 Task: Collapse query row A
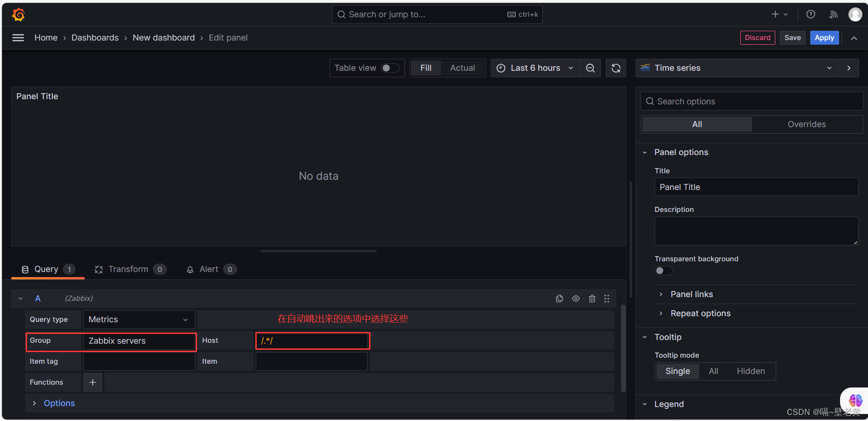(21, 299)
